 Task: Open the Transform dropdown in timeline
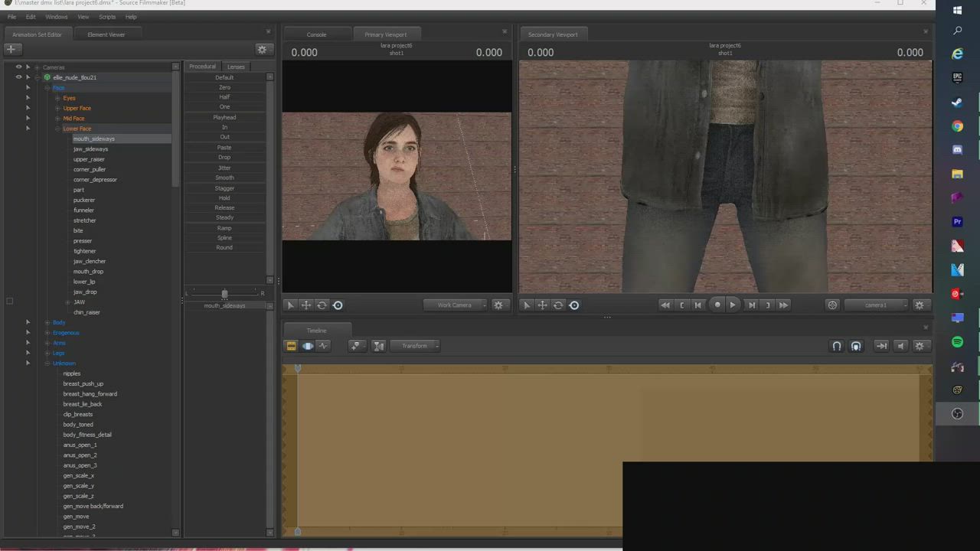416,346
